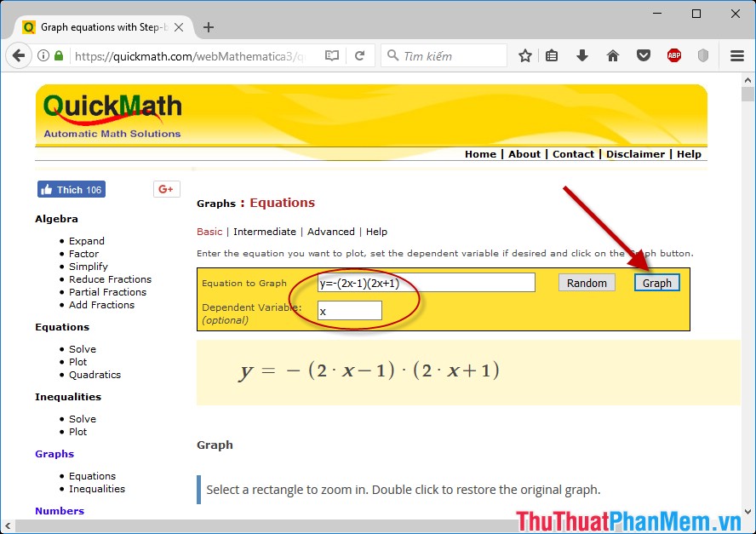
Task: Click the back navigation arrow
Action: coord(18,55)
